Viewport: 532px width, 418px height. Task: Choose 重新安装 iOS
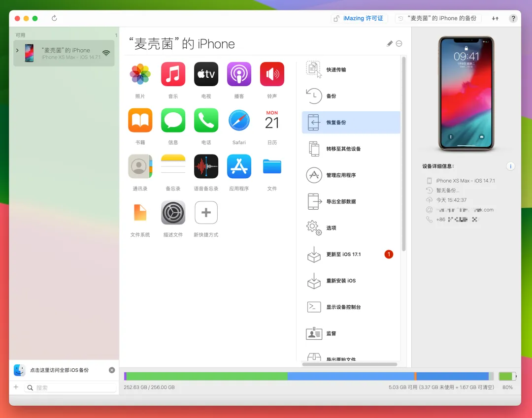[x=351, y=281]
